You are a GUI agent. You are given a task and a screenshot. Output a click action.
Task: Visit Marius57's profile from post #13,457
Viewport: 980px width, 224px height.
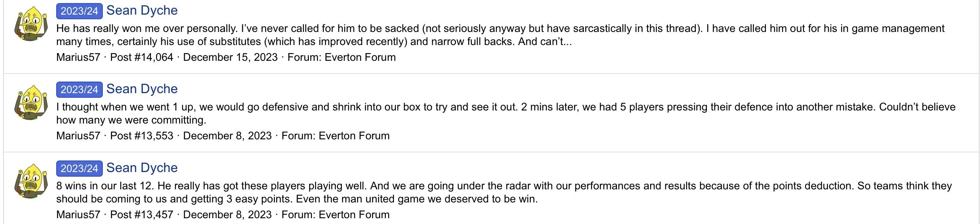pos(78,215)
